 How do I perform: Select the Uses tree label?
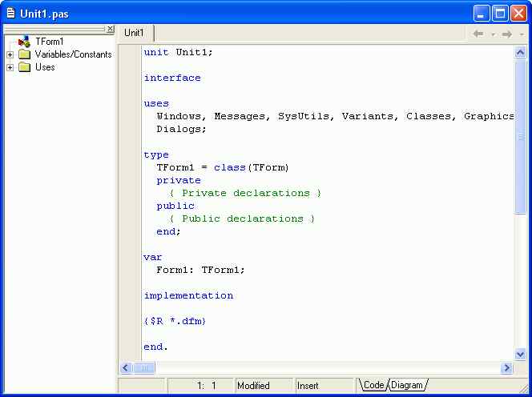pyautogui.click(x=45, y=67)
